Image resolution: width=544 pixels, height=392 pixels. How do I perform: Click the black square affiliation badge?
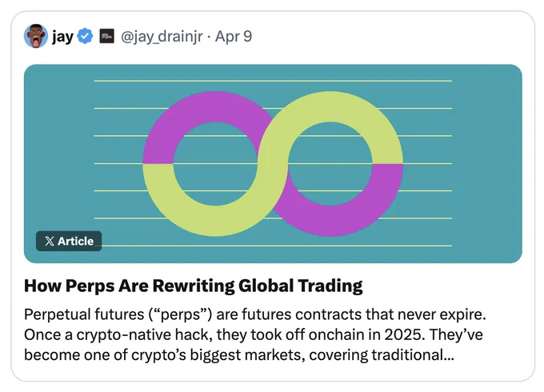107,36
